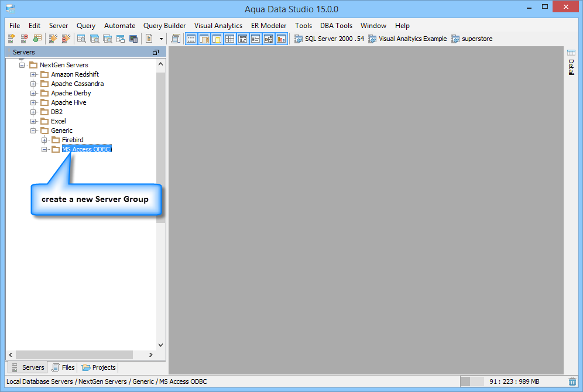Viewport: 583px width, 392px height.
Task: Open the ER Modeler menu
Action: pyautogui.click(x=269, y=26)
